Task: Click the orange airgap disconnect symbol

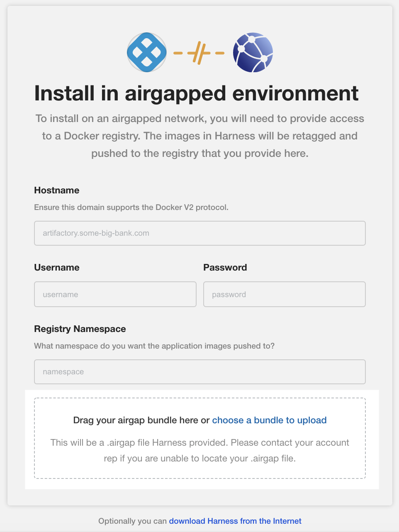Action: pyautogui.click(x=199, y=53)
